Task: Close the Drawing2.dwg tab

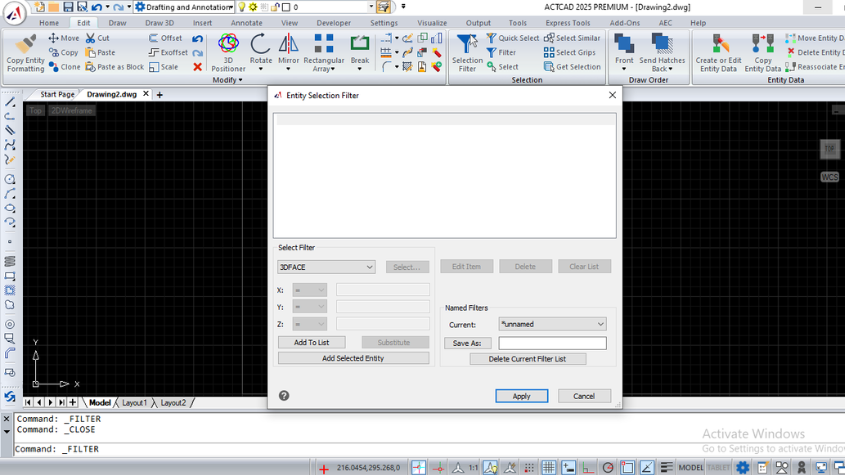Action: coord(146,94)
